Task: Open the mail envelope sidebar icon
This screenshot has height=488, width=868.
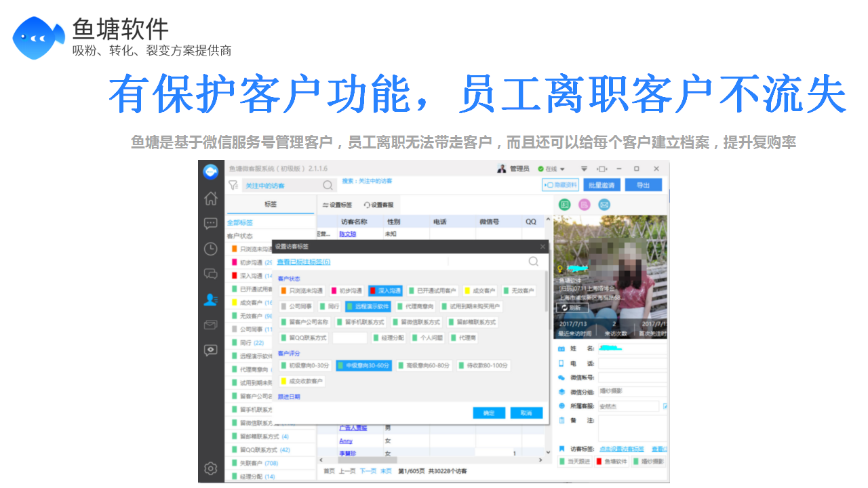Action: point(211,325)
